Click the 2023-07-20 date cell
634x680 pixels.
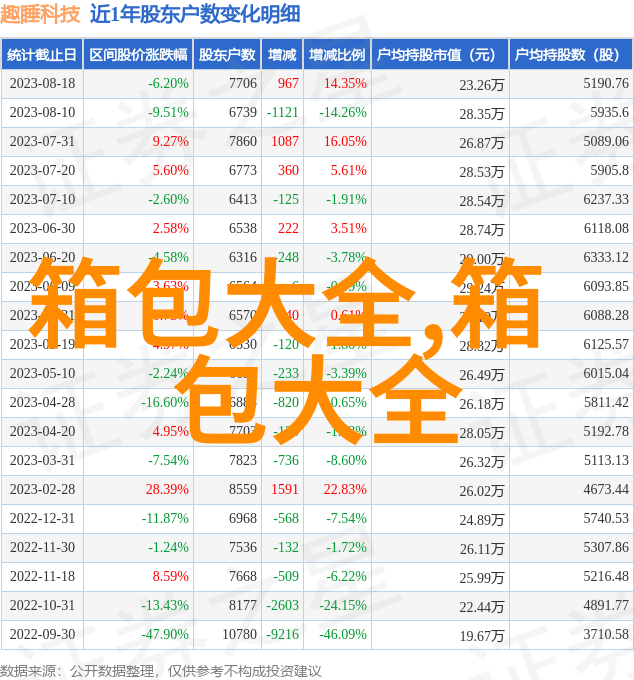pos(42,170)
